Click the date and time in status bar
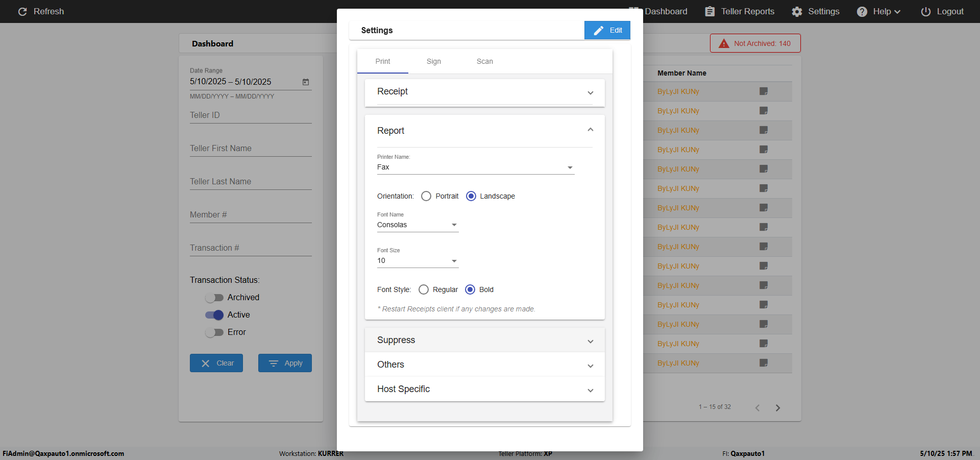 click(946, 453)
